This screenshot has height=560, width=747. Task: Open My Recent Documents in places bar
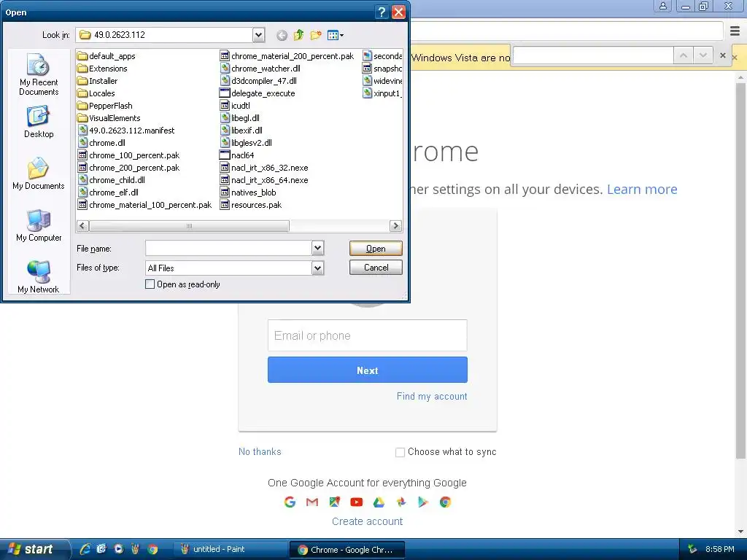39,74
